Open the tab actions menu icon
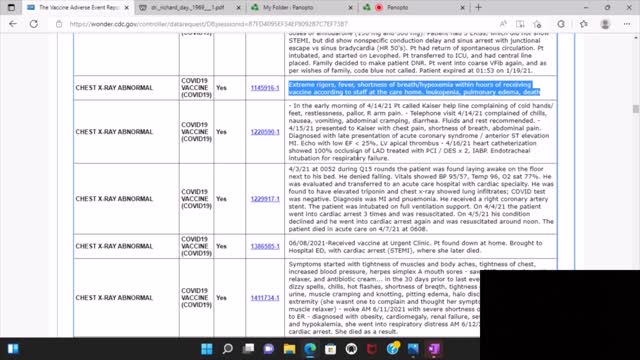 coord(11,7)
